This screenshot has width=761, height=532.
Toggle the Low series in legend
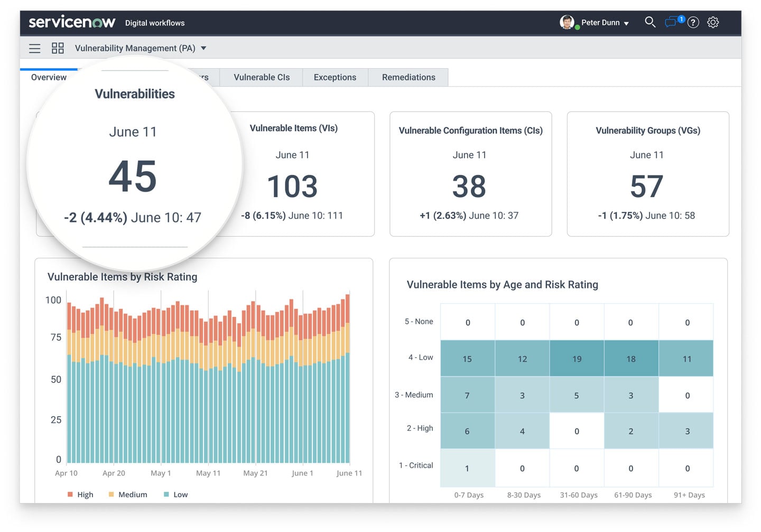tap(175, 494)
